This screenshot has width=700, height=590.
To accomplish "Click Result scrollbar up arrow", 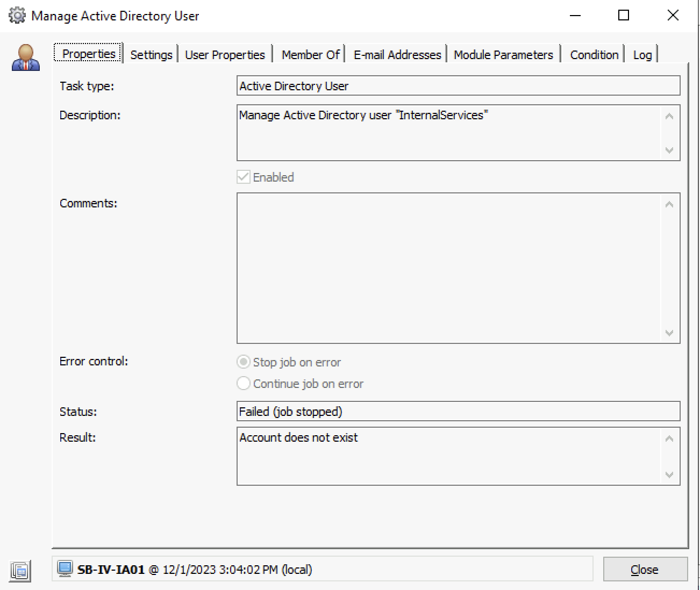I will point(669,438).
